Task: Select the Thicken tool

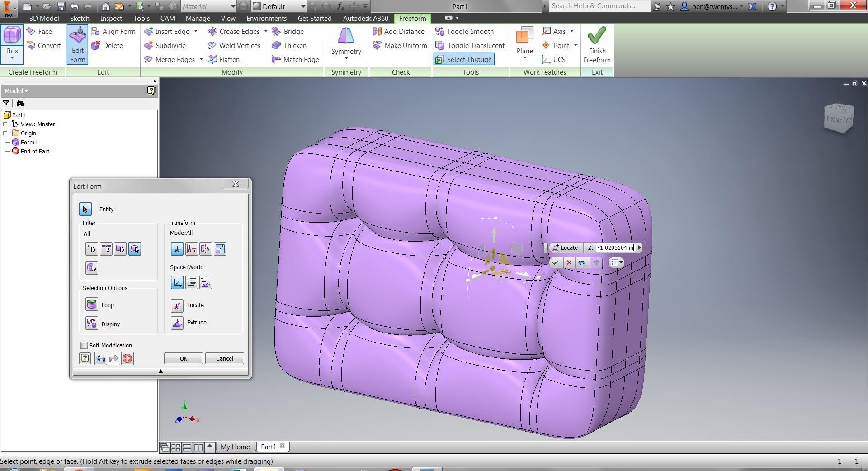Action: 289,46
